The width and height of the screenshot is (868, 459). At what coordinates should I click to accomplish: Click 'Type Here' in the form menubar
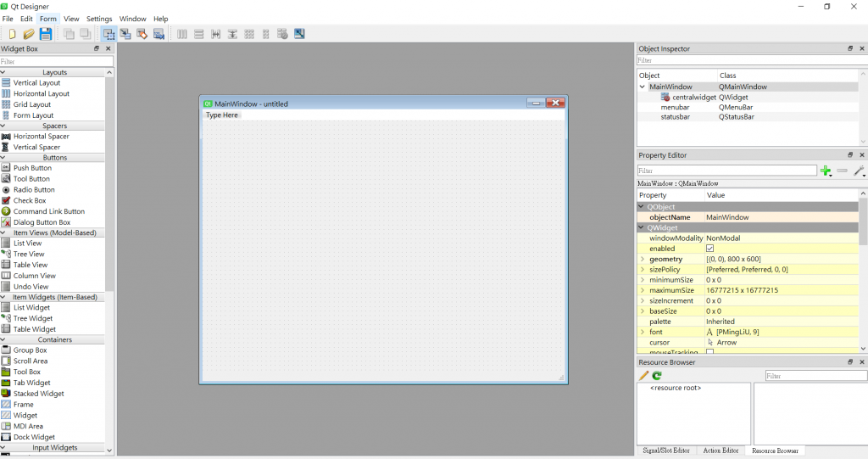[222, 115]
